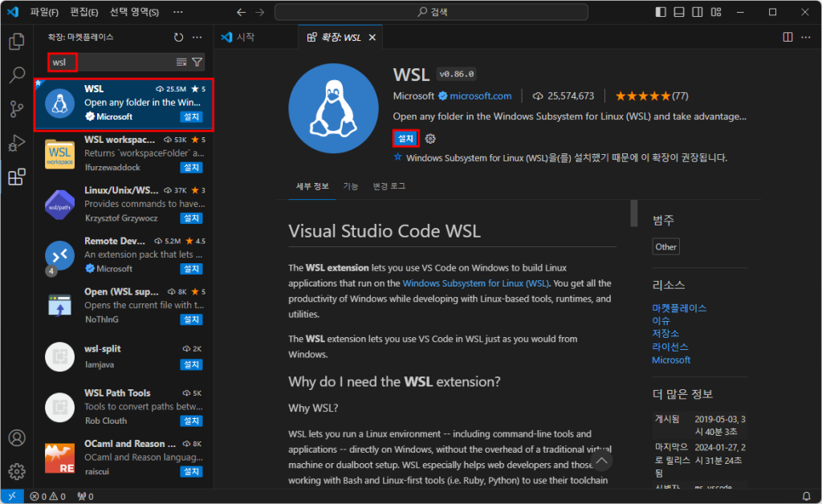
Task: Open the 파일(F) menu
Action: [x=44, y=12]
